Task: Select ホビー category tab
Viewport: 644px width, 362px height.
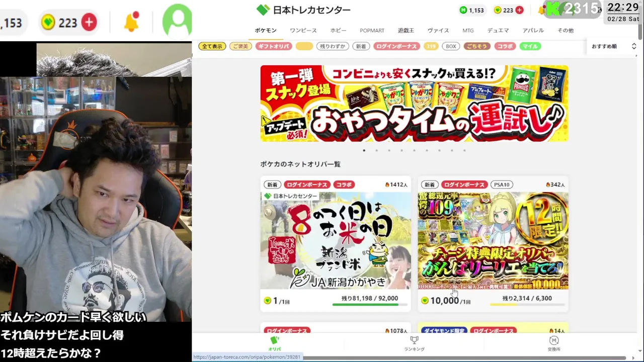Action: [x=339, y=30]
